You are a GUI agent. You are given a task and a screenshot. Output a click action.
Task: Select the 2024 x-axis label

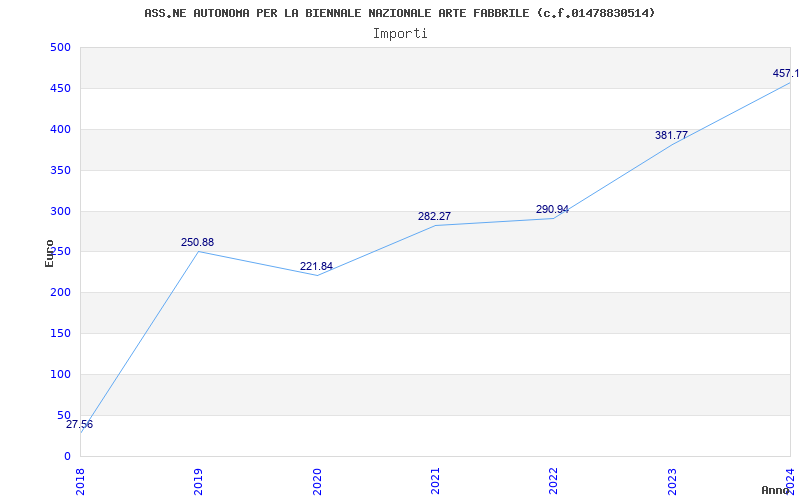790,482
